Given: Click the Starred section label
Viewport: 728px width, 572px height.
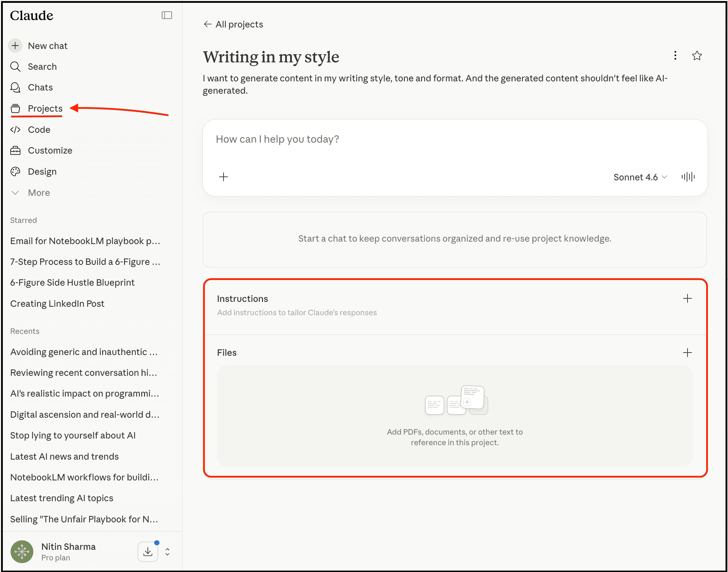Looking at the screenshot, I should [x=23, y=220].
